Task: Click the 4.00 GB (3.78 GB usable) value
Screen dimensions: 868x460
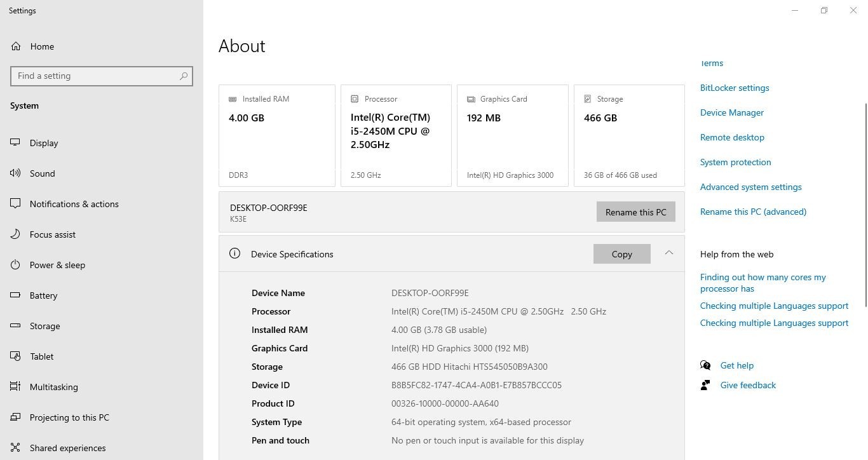Action: tap(439, 330)
